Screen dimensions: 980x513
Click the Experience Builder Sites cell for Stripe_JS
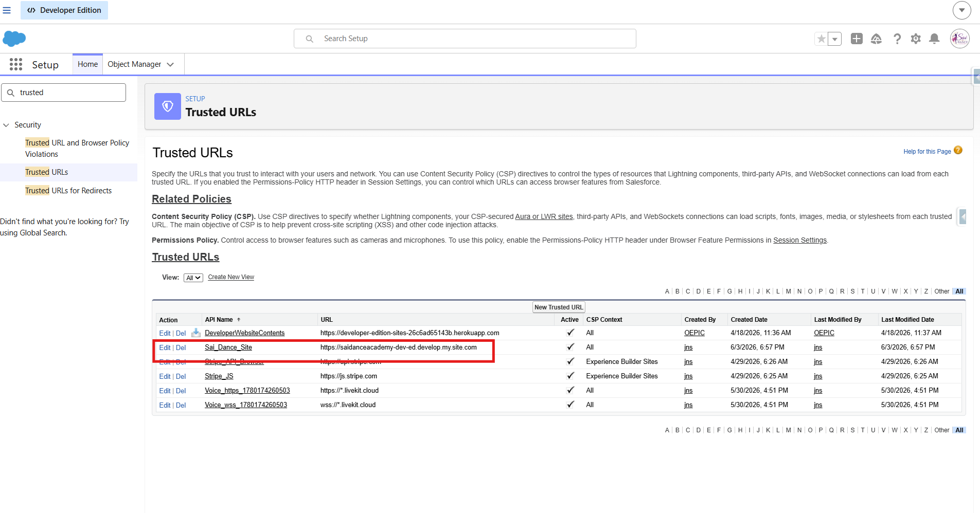[x=622, y=376]
